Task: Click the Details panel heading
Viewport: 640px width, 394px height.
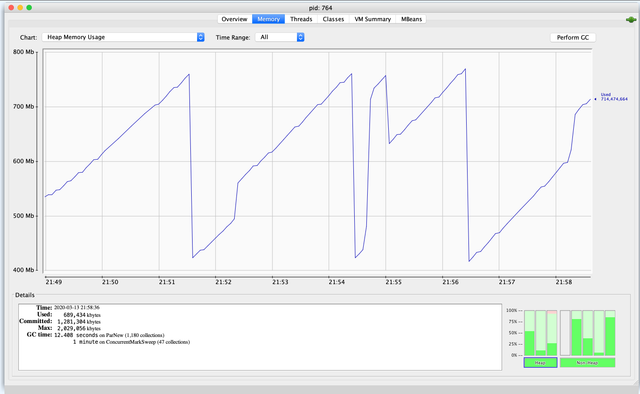Action: point(24,295)
